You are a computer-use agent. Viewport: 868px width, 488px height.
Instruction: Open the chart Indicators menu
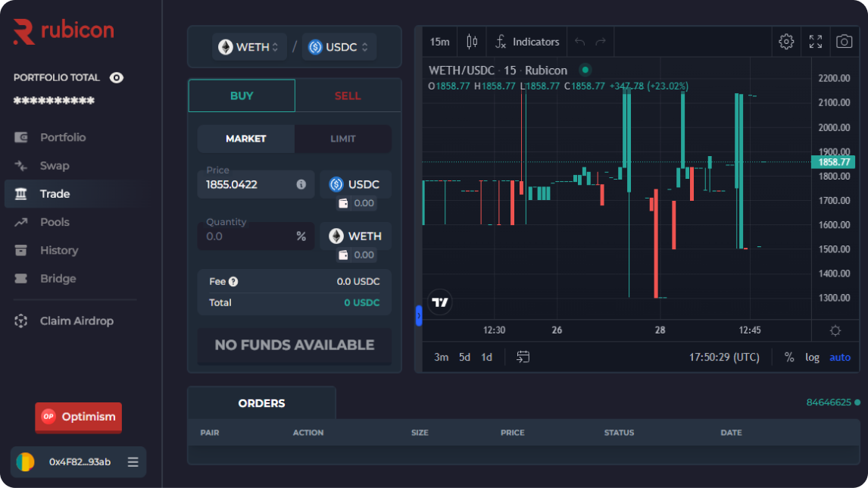click(527, 42)
